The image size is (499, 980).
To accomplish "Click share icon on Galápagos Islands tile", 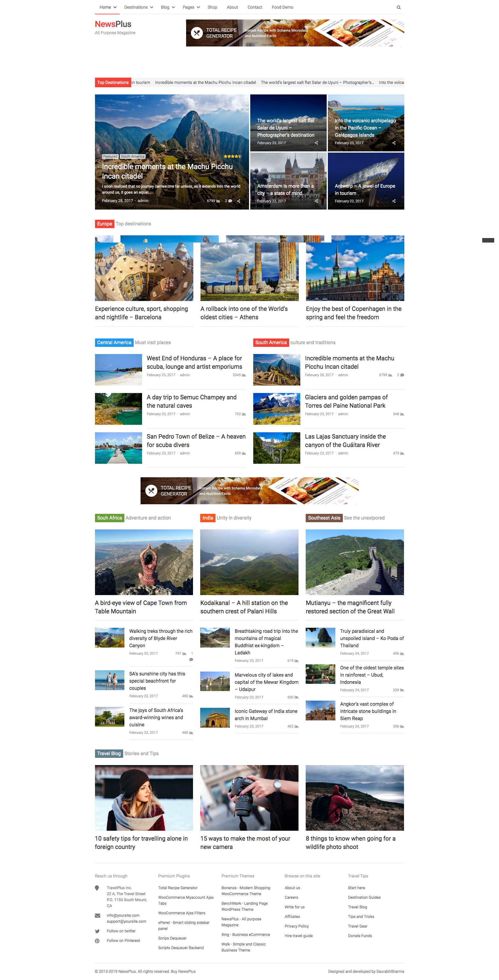I will (394, 143).
